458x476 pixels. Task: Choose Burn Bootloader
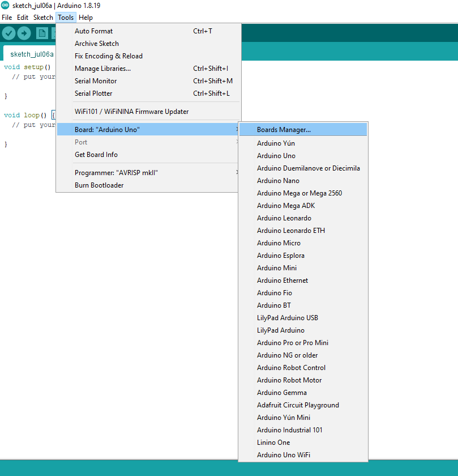click(148, 185)
